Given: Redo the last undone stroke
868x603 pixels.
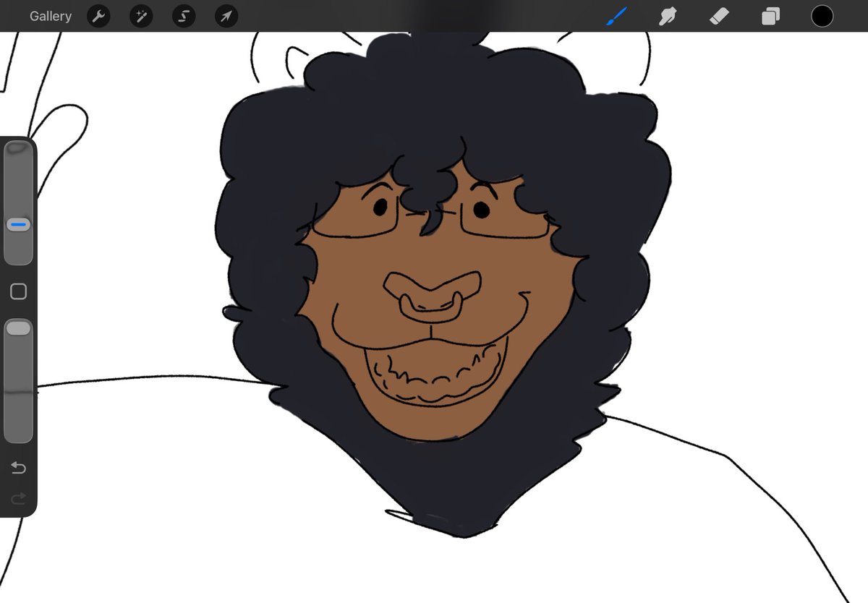Looking at the screenshot, I should pos(19,497).
